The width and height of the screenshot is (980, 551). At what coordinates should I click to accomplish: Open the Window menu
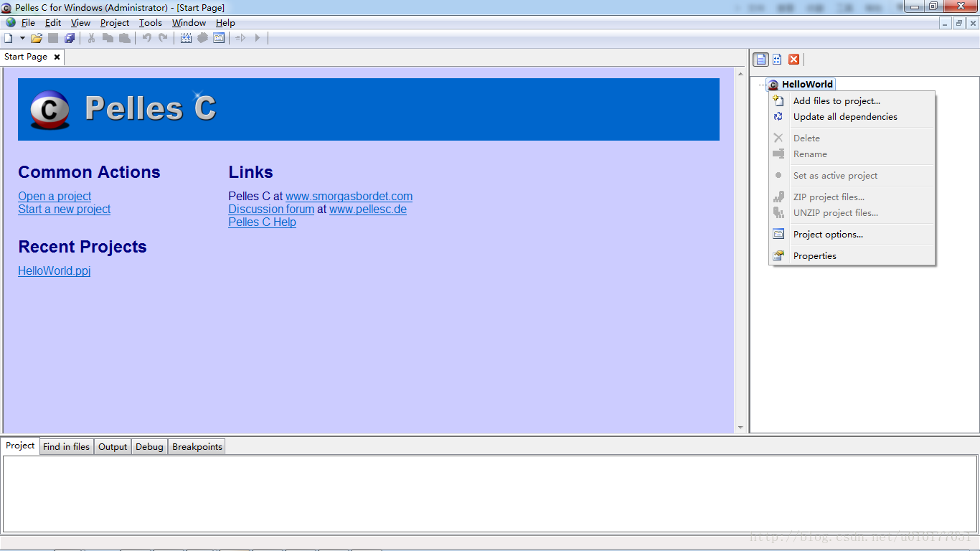[x=189, y=23]
